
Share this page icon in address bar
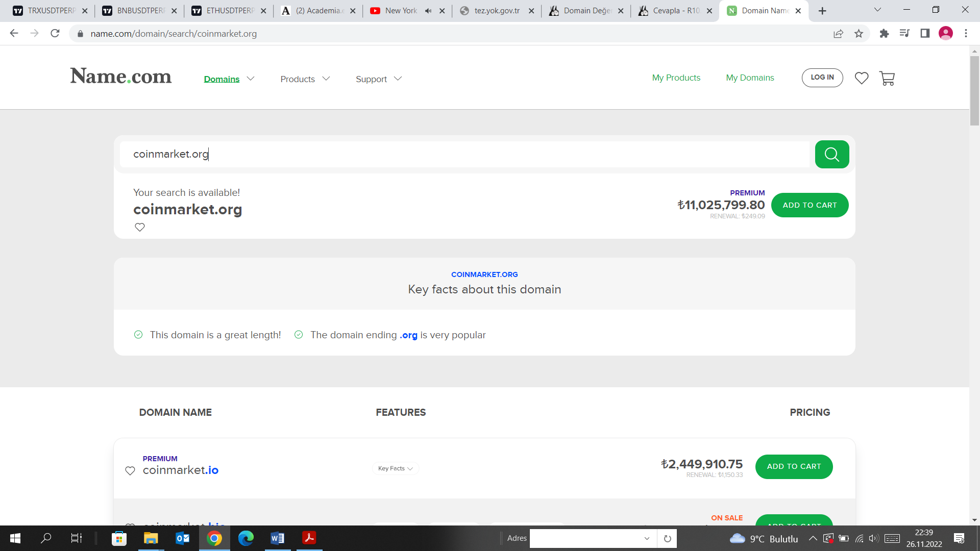(x=838, y=34)
